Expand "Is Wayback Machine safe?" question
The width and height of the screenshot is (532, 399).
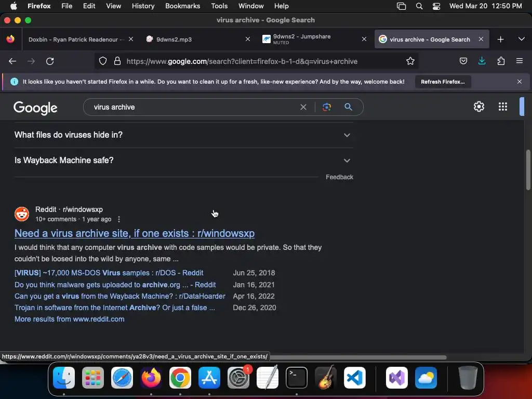pyautogui.click(x=183, y=161)
